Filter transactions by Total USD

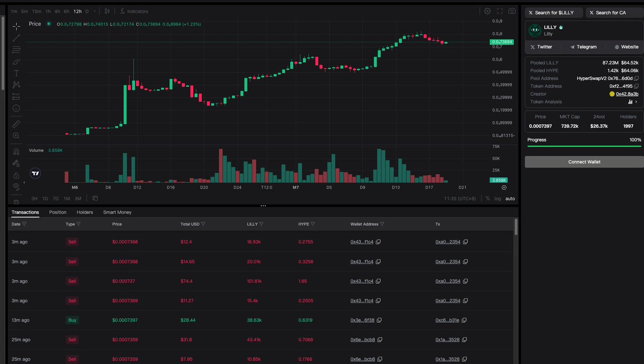(203, 224)
